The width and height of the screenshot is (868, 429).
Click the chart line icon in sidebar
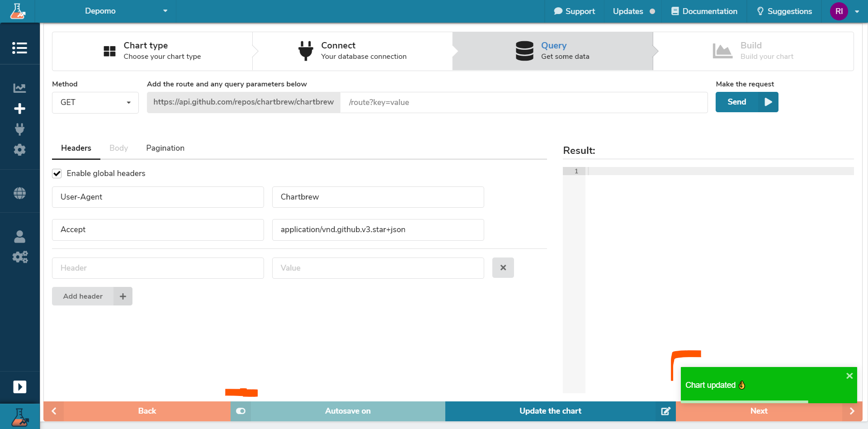[x=19, y=88]
